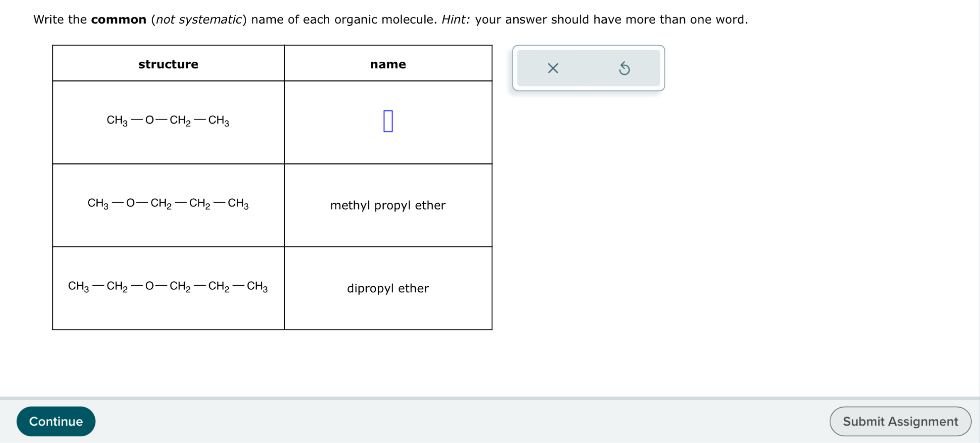Click the CH3—O—CH2—CH3 structure cell
The width and height of the screenshot is (980, 443).
[x=168, y=121]
